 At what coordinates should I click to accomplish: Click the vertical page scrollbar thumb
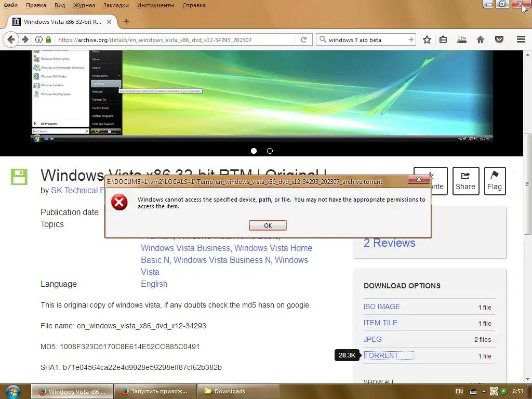tap(528, 183)
